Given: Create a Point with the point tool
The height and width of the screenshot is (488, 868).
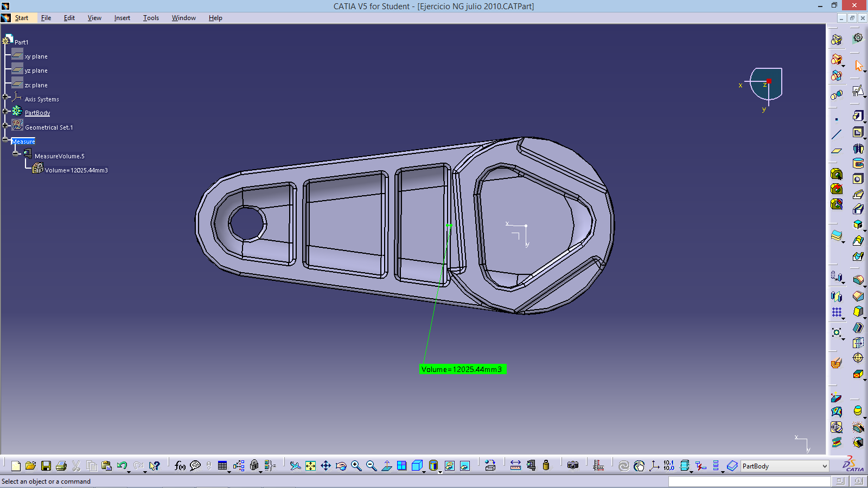Looking at the screenshot, I should 837,119.
